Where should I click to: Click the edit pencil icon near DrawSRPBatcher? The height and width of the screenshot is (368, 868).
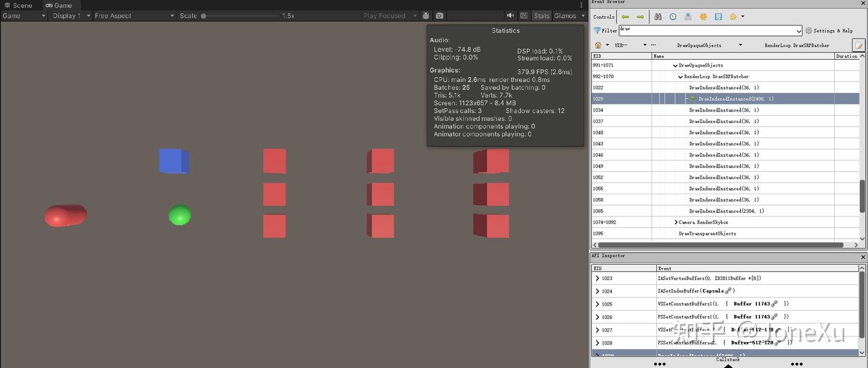coord(858,44)
